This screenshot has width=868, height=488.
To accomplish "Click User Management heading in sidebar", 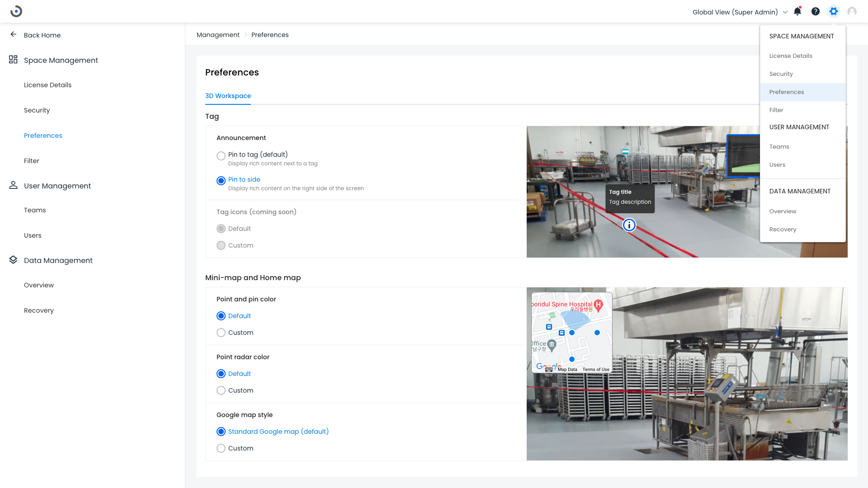I will 57,186.
